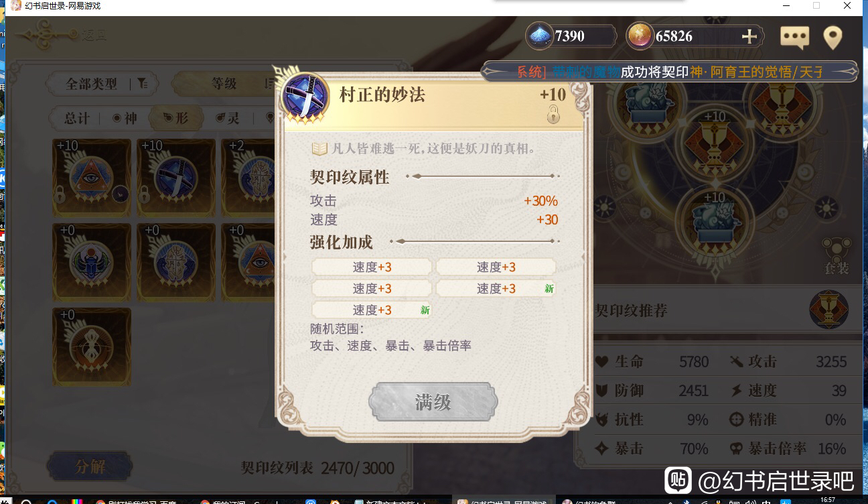Toggle the lock icon under +10
868x504 pixels.
point(553,116)
